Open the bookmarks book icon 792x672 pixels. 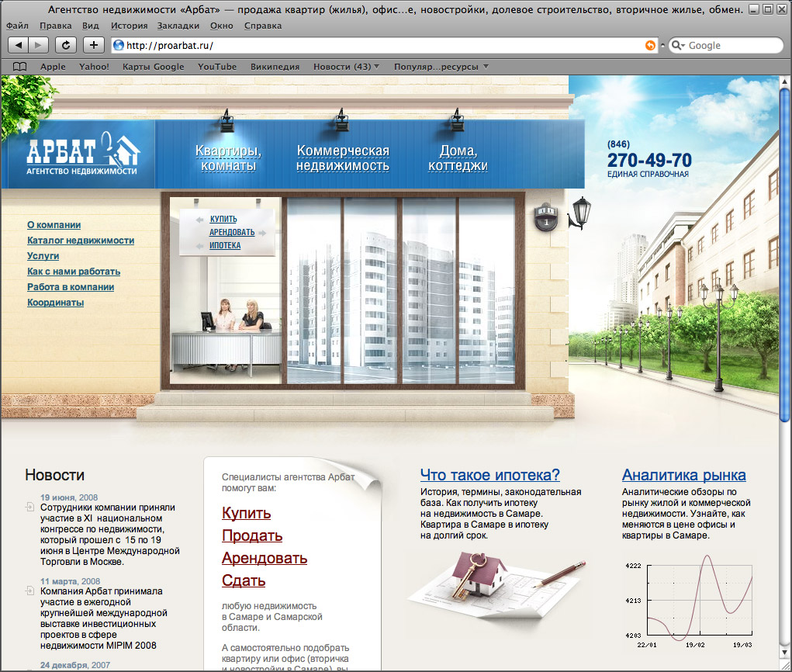19,67
